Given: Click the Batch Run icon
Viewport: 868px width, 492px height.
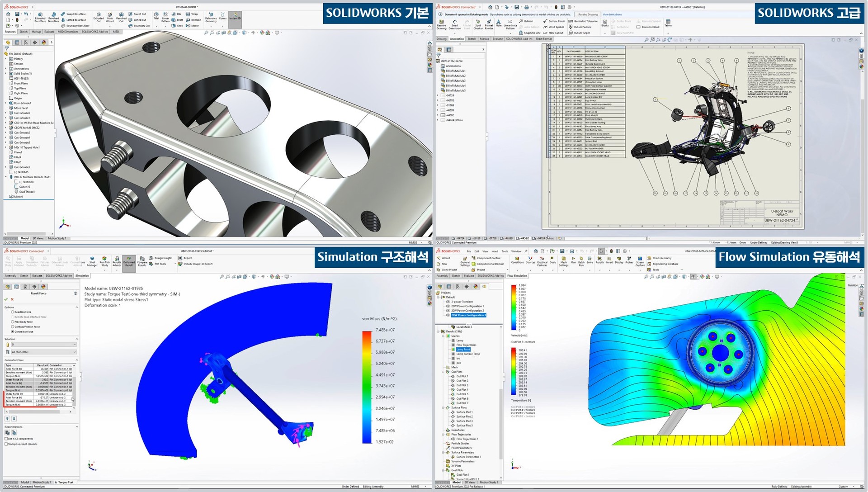Looking at the screenshot, I should click(x=581, y=261).
